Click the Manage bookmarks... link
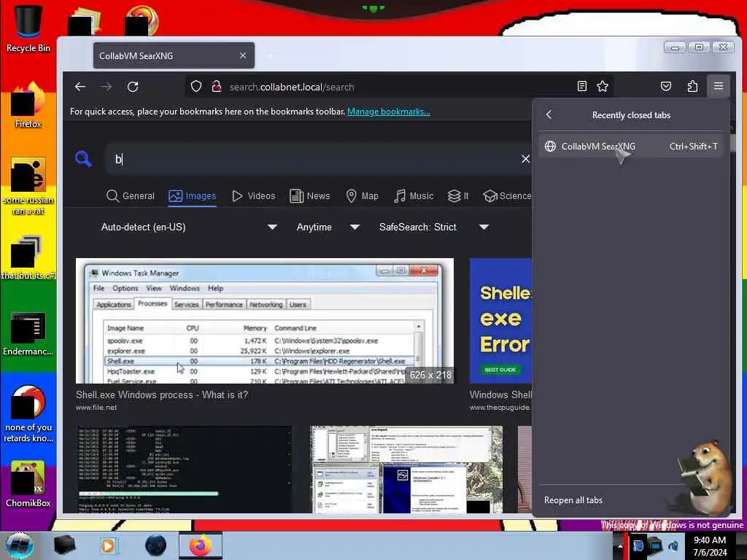 pos(388,112)
